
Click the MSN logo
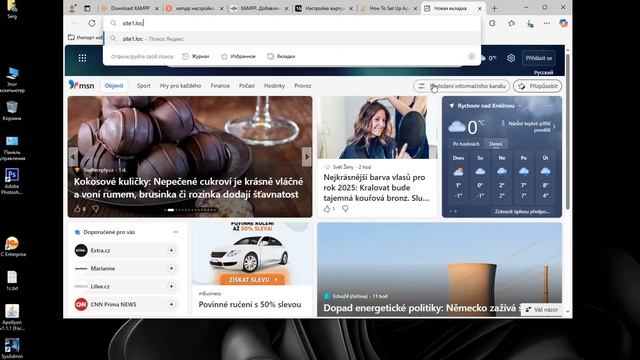coord(81,85)
